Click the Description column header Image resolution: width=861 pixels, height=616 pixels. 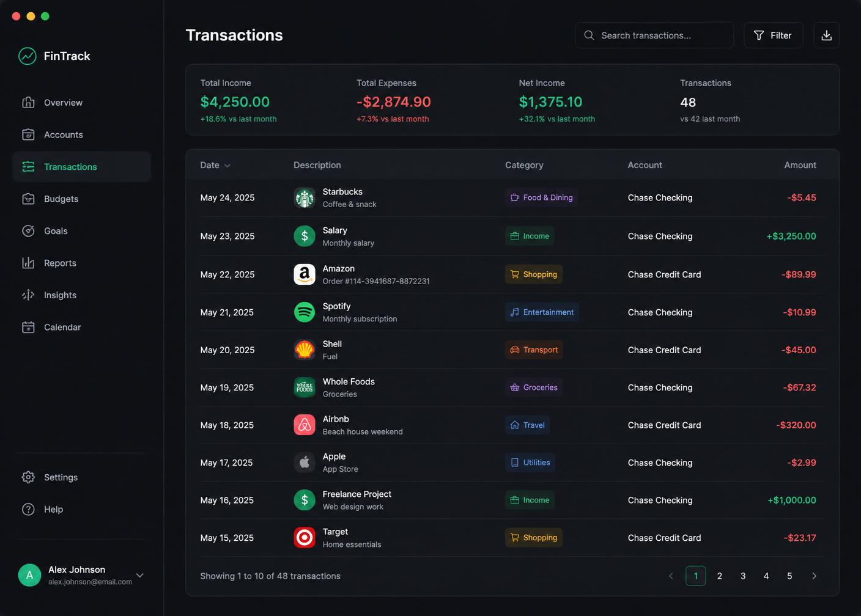(317, 165)
